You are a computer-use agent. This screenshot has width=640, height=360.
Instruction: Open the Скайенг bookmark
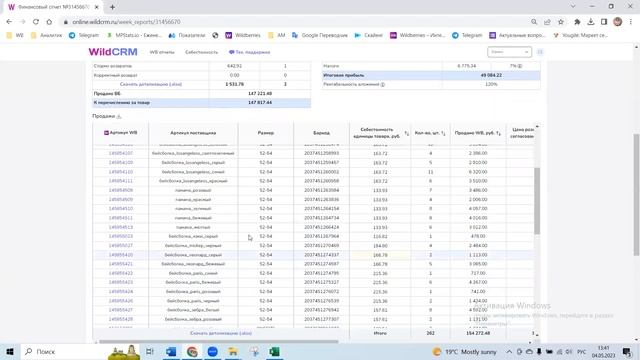coord(369,35)
